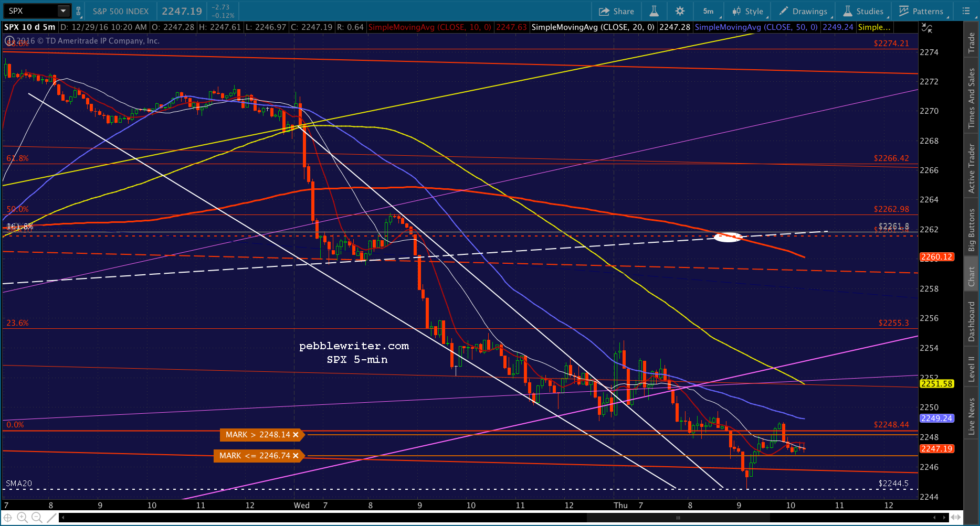Select the line drawing tool
This screenshot has height=526, width=980.
click(51, 518)
